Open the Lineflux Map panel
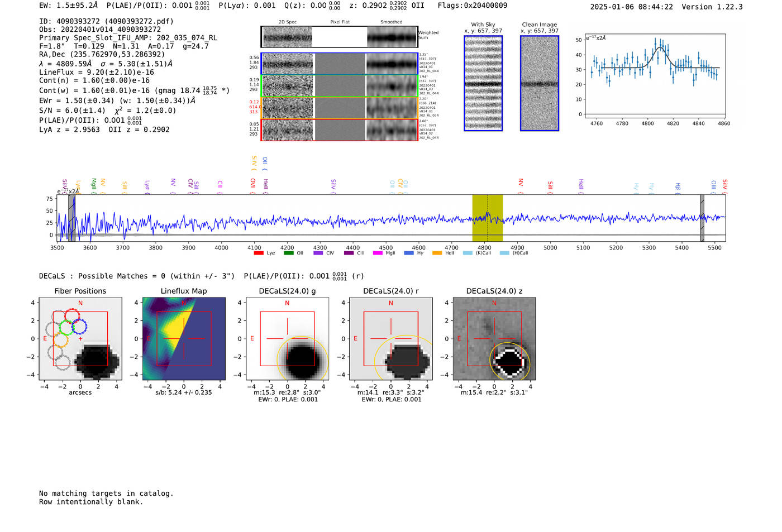The height and width of the screenshot is (532, 782). pyautogui.click(x=184, y=339)
